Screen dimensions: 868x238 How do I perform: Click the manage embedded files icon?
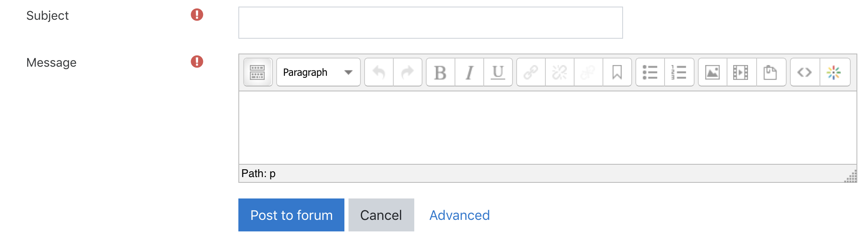[771, 72]
